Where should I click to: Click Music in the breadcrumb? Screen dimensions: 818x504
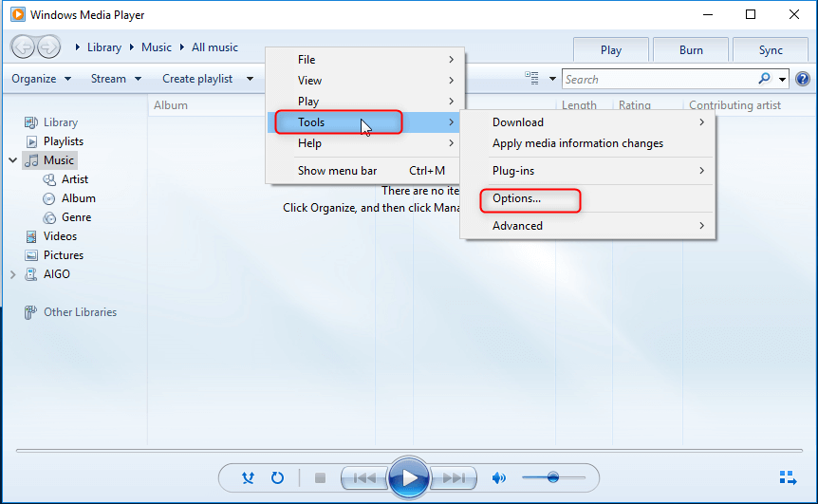coord(157,47)
